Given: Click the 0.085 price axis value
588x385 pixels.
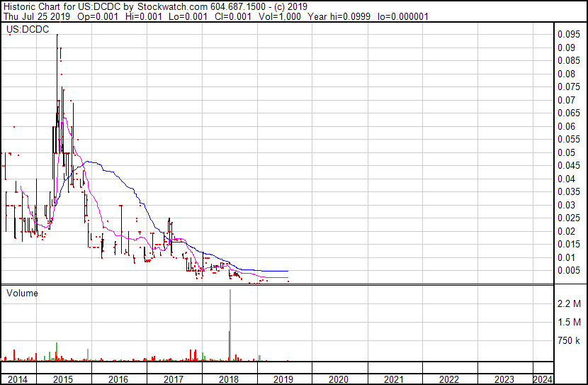Looking at the screenshot, I should (568, 61).
